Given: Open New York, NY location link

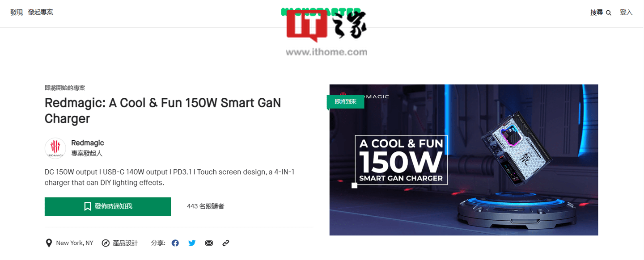Looking at the screenshot, I should click(75, 243).
